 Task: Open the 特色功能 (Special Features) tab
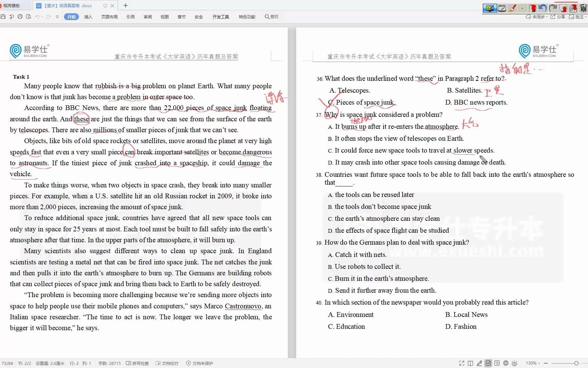click(247, 17)
